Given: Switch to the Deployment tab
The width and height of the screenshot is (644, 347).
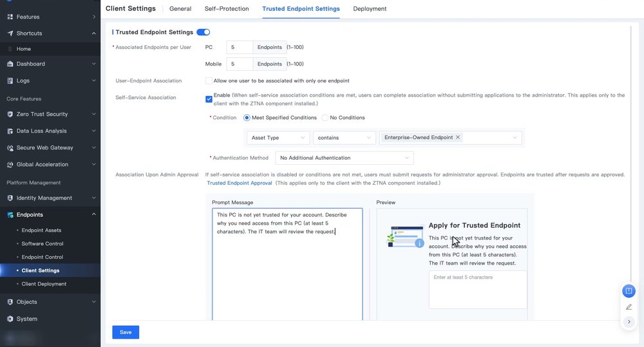Looking at the screenshot, I should pos(370,8).
